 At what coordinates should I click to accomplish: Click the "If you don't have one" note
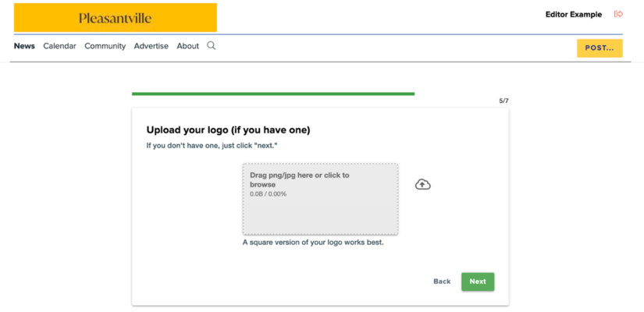tap(212, 146)
